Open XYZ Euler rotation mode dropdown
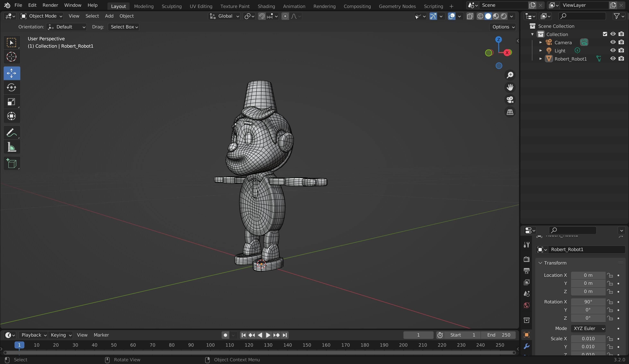Viewport: 629px width, 364px height. (588, 329)
